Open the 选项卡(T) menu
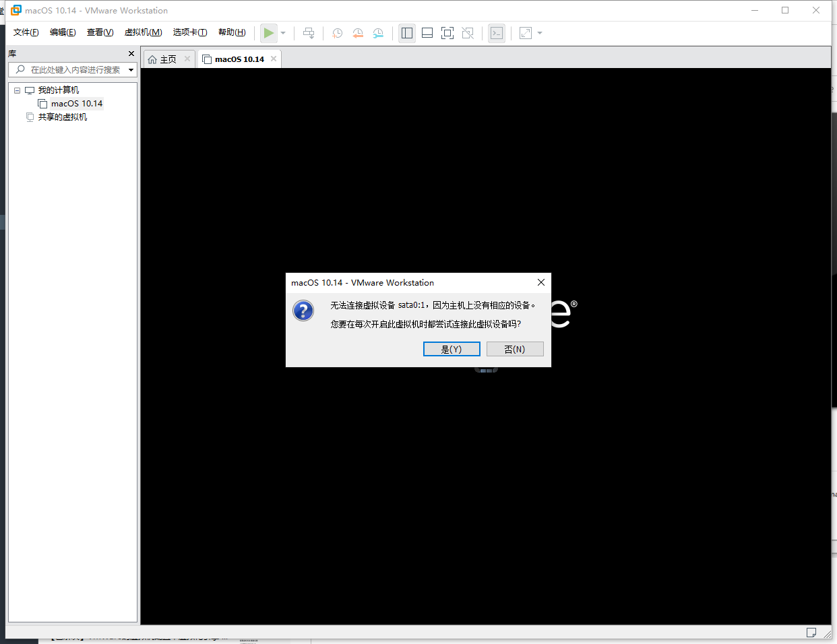Viewport: 837px width, 644px height. (190, 32)
